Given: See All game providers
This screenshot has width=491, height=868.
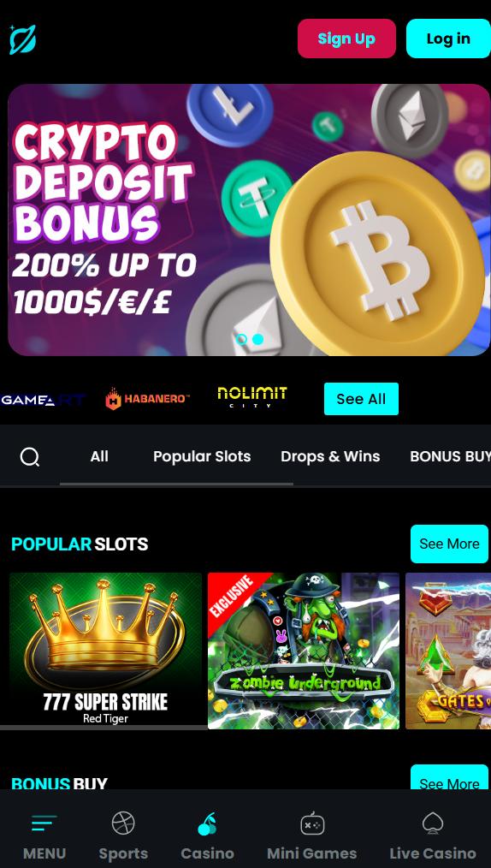Looking at the screenshot, I should tap(361, 399).
